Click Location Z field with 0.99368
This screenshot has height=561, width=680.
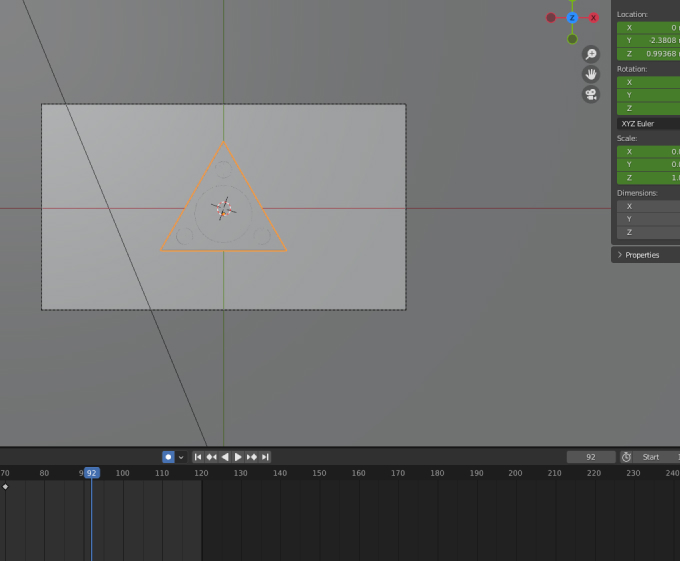point(648,54)
